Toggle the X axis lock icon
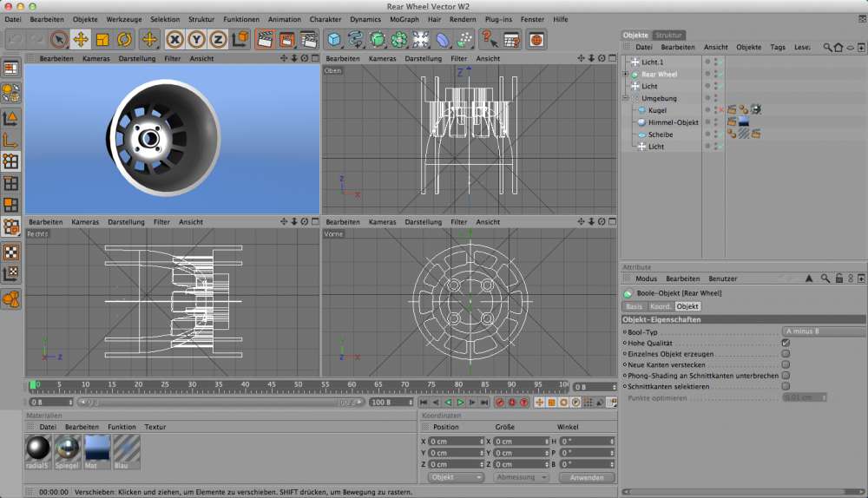This screenshot has width=868, height=498. [x=174, y=39]
